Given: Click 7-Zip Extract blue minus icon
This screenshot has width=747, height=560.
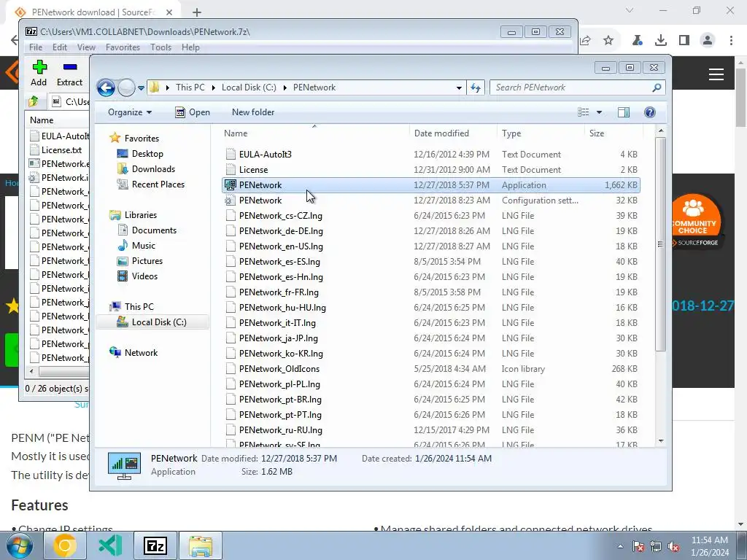Looking at the screenshot, I should pyautogui.click(x=69, y=67).
